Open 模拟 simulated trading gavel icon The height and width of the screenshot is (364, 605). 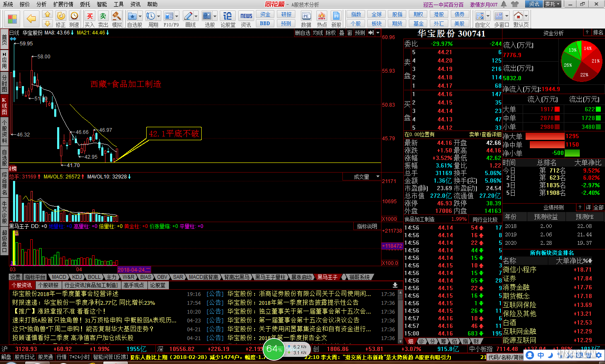pyautogui.click(x=117, y=16)
